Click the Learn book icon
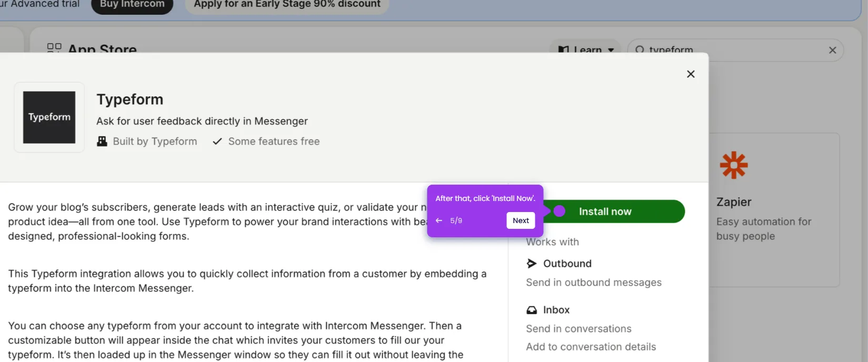The image size is (868, 362). pyautogui.click(x=564, y=49)
